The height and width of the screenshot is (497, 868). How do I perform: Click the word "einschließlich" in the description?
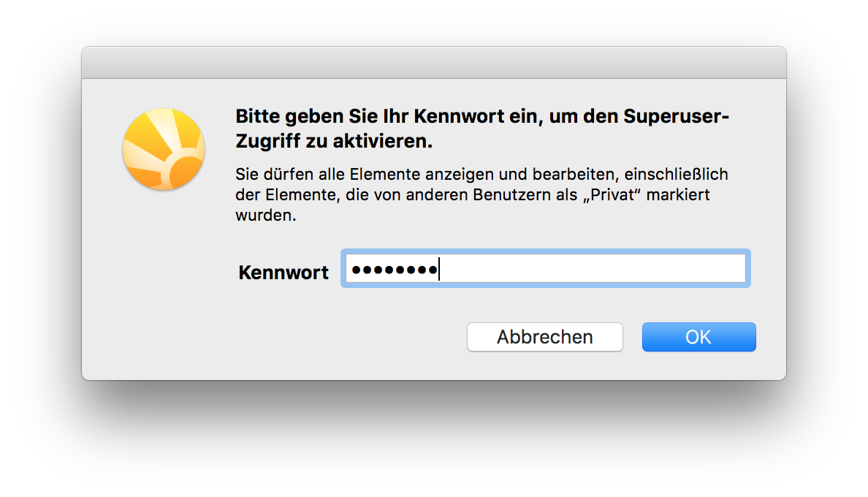coord(677,175)
